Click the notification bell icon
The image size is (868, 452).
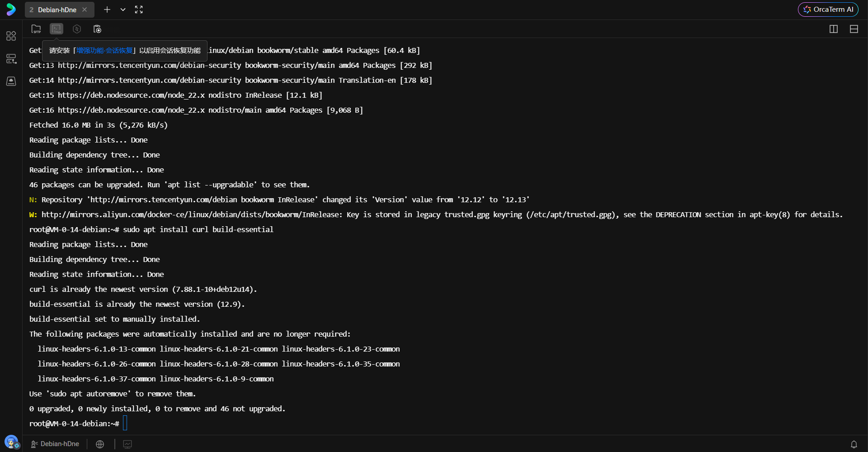coord(854,444)
